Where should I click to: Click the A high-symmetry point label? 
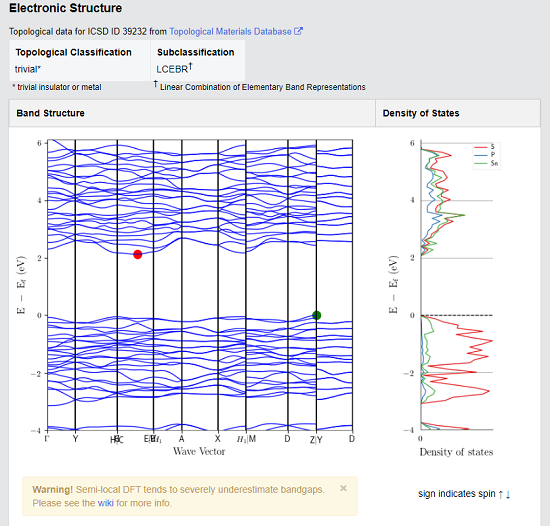pyautogui.click(x=181, y=439)
